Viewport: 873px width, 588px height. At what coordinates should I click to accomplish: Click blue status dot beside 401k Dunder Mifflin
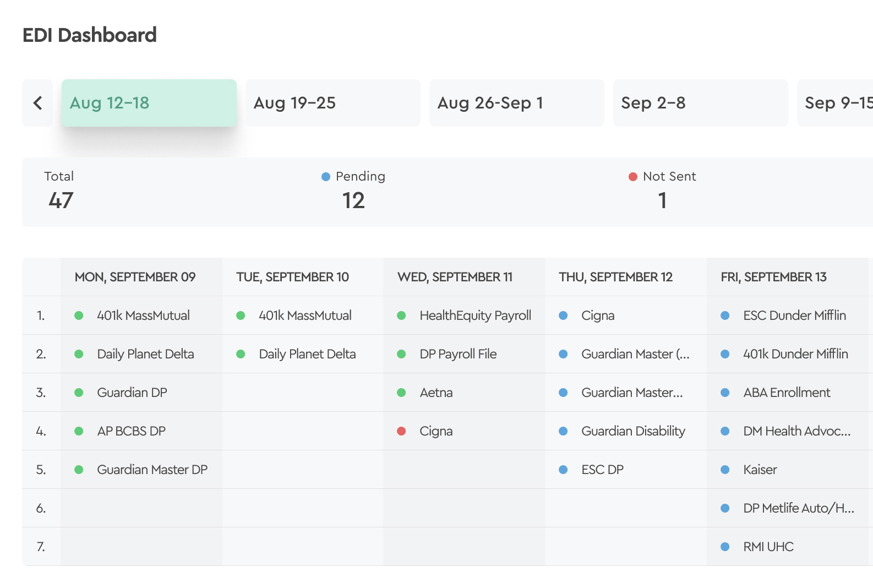coord(725,354)
